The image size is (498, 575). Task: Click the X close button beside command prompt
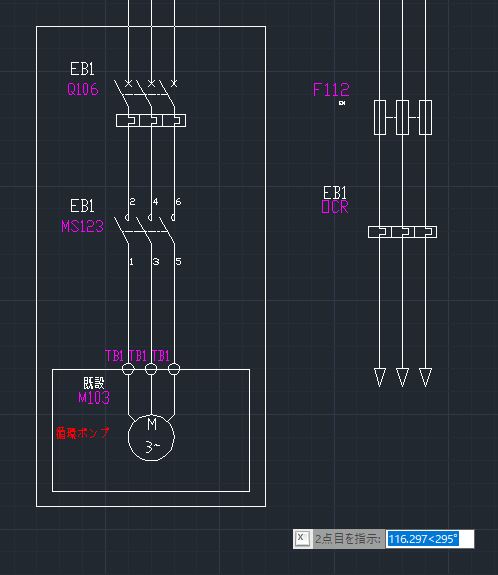(x=302, y=539)
